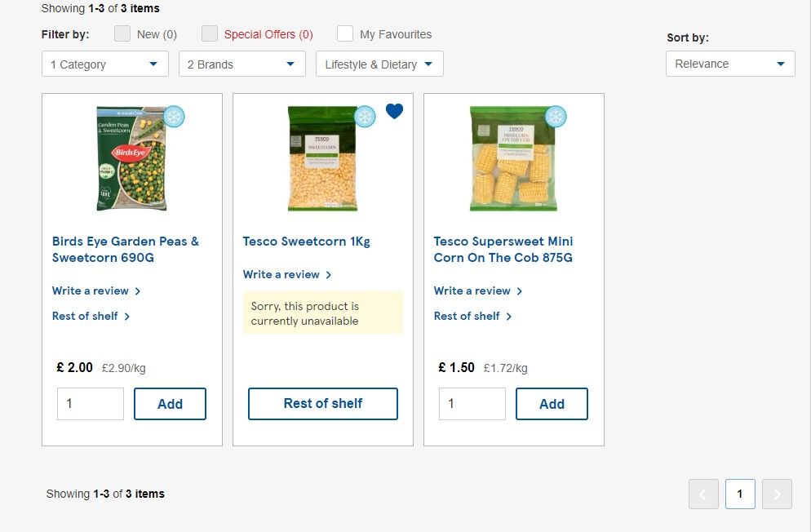Add Birds Eye Garden Peas & Sweetcorn to basket
The width and height of the screenshot is (811, 532).
[x=171, y=404]
